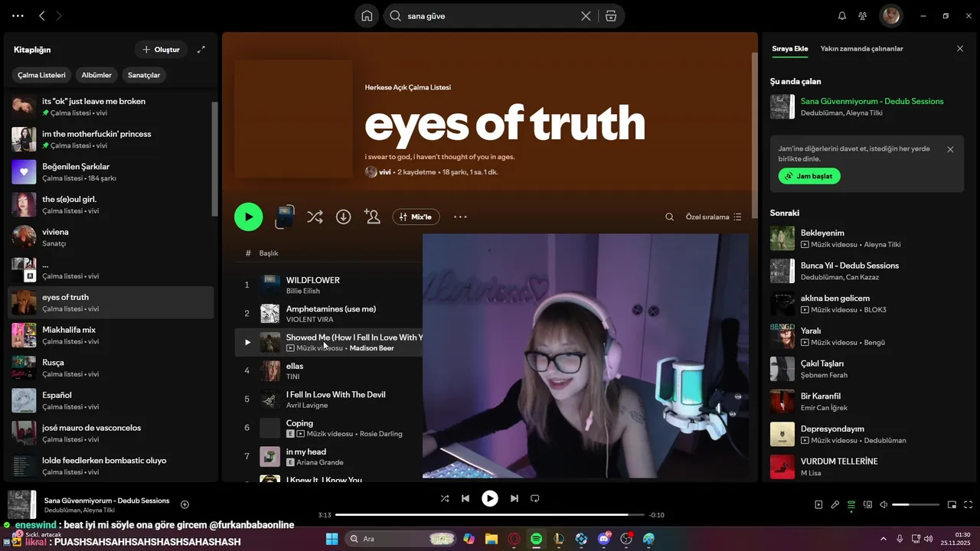Open Windows Start menu

pyautogui.click(x=332, y=539)
